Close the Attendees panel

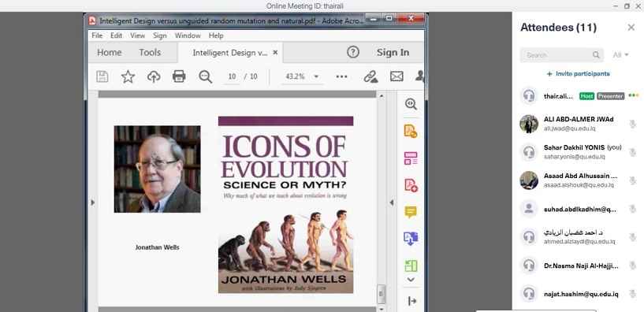click(x=631, y=28)
